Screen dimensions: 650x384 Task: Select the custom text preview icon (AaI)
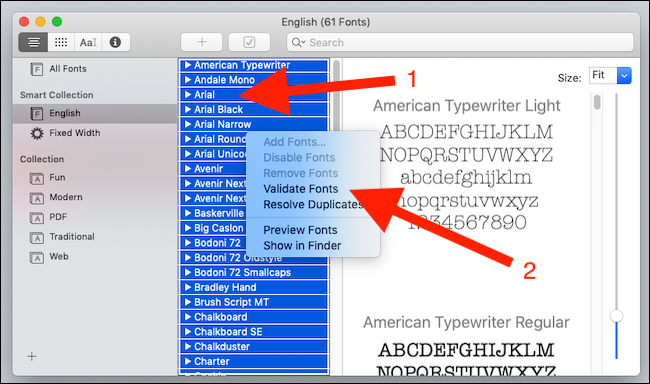[x=88, y=42]
